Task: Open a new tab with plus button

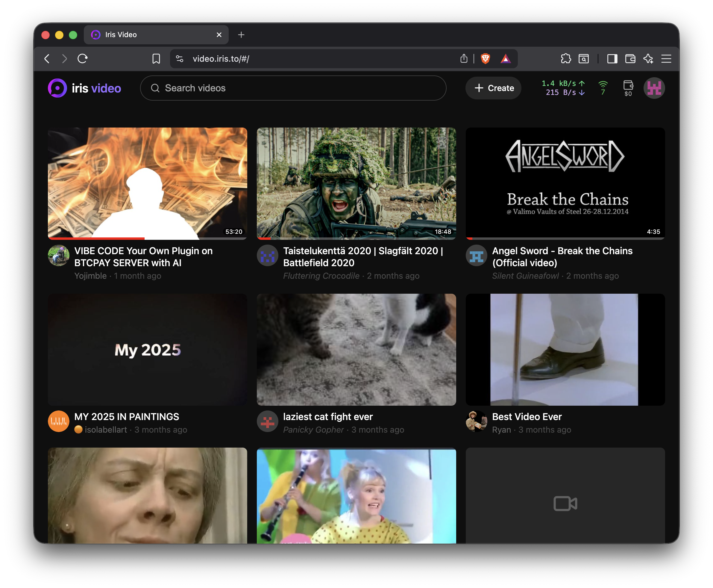Action: coord(241,34)
